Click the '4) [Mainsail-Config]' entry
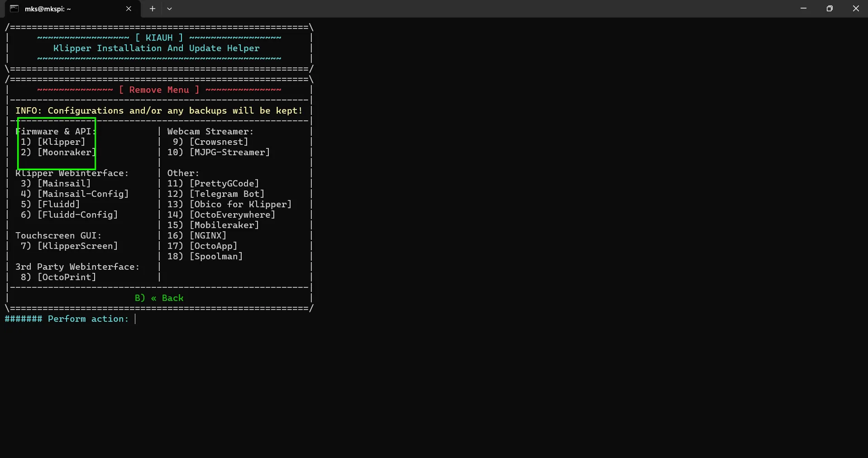868x458 pixels. [x=75, y=194]
